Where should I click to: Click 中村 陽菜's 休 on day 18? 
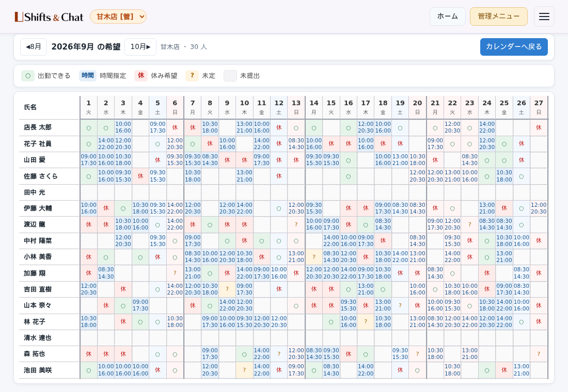pos(383,241)
